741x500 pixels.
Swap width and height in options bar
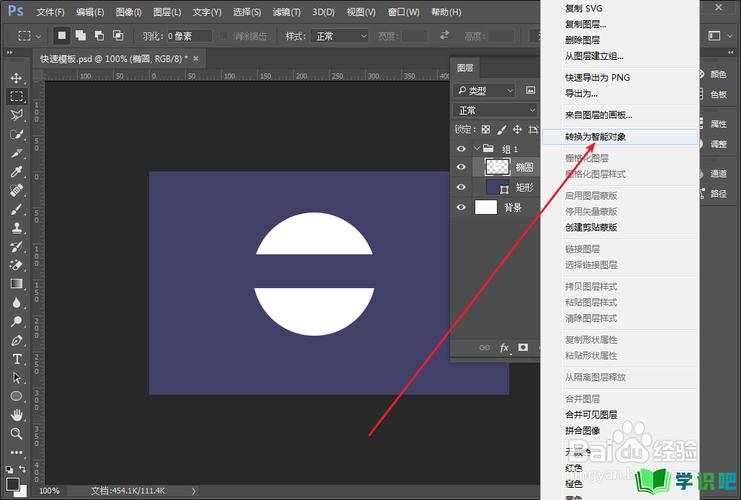[444, 35]
